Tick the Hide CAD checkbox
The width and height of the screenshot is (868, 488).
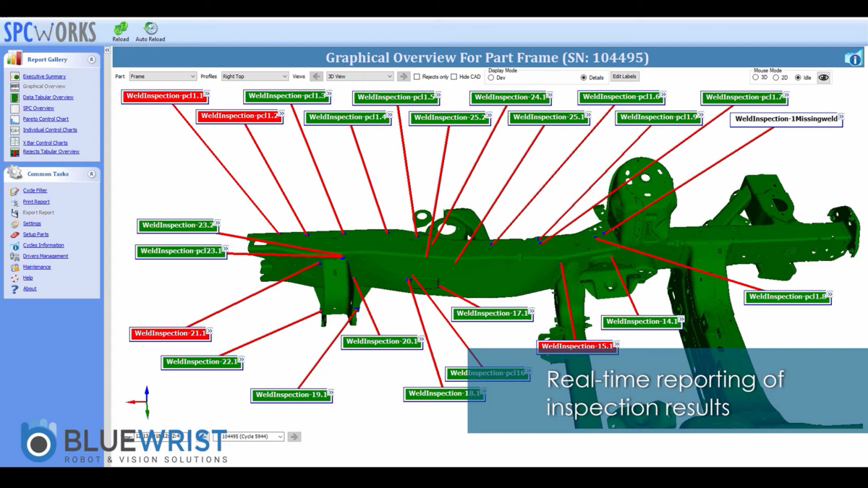(x=454, y=77)
